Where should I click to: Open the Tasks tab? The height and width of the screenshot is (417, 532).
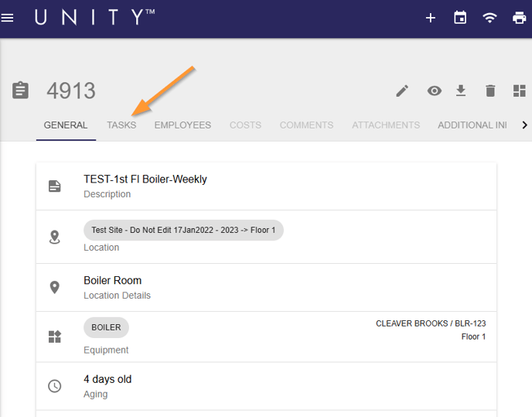coord(121,125)
